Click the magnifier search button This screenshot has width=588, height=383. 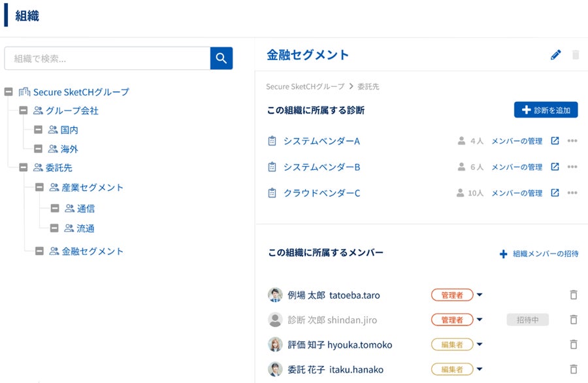(221, 58)
